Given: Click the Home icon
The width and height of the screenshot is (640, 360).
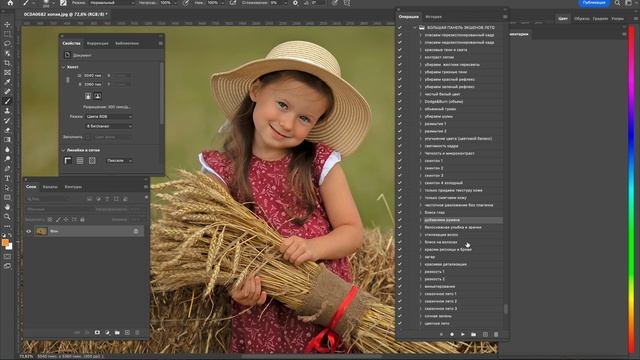Looking at the screenshot, I should click(x=10, y=3).
